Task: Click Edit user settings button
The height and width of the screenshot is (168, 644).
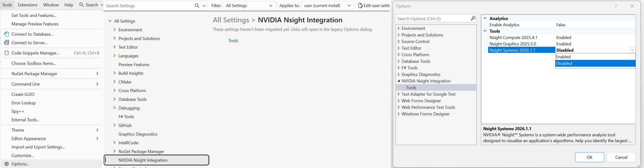Action: (x=374, y=5)
